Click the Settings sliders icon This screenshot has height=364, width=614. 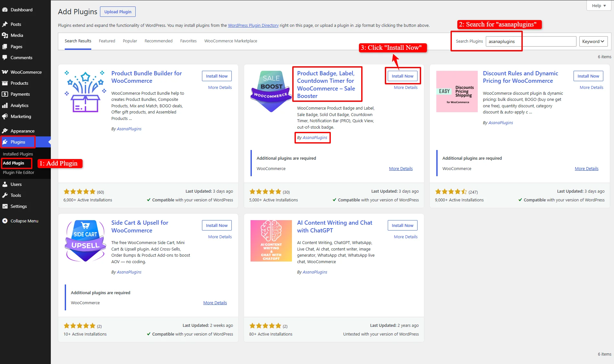point(5,206)
